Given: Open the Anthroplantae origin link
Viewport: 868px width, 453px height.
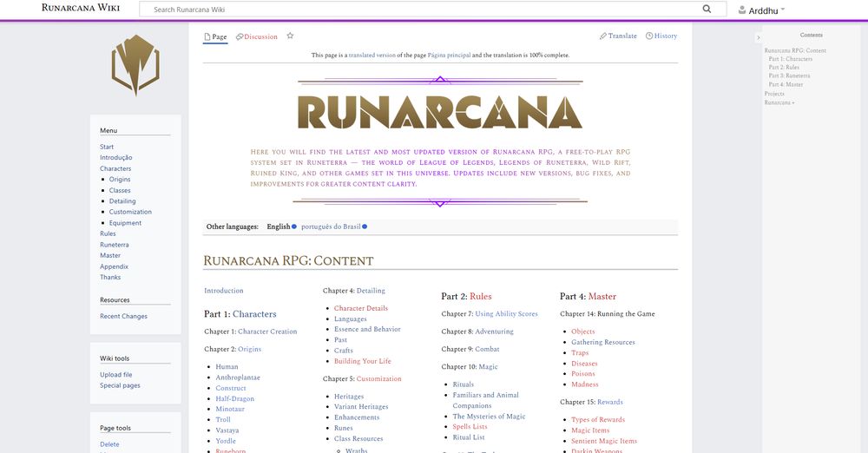Looking at the screenshot, I should [238, 377].
